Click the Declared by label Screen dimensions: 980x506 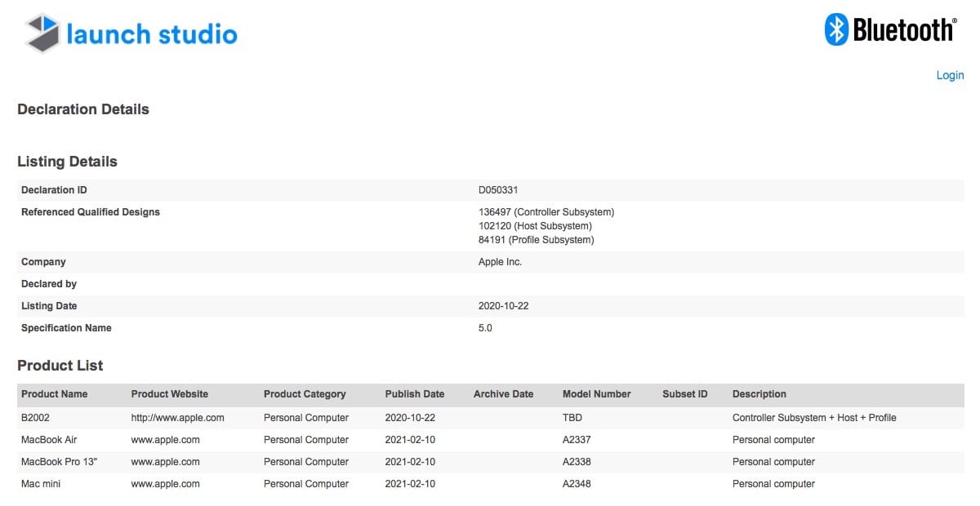49,284
